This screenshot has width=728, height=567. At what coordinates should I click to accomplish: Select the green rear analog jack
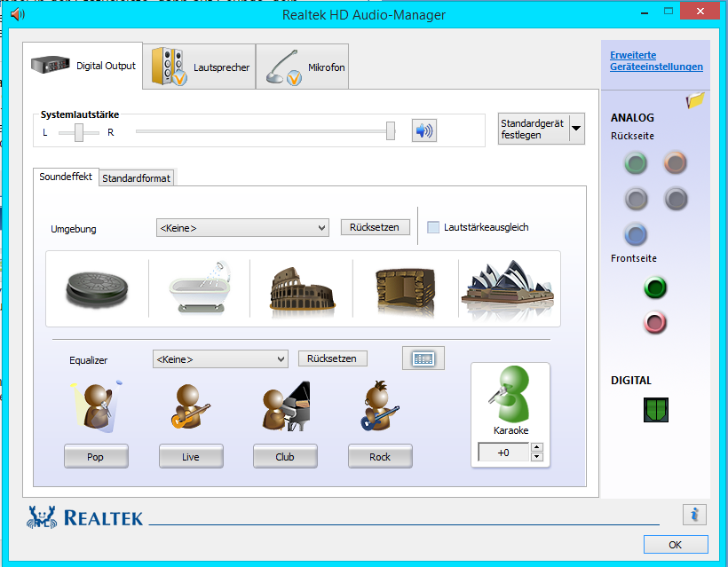coord(635,163)
